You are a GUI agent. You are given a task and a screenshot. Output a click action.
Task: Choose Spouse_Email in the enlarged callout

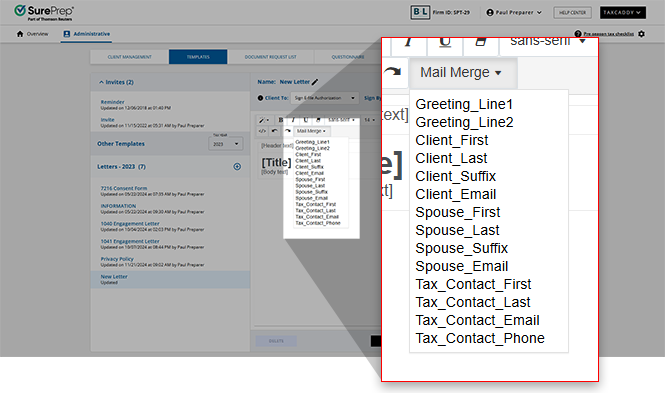point(461,267)
